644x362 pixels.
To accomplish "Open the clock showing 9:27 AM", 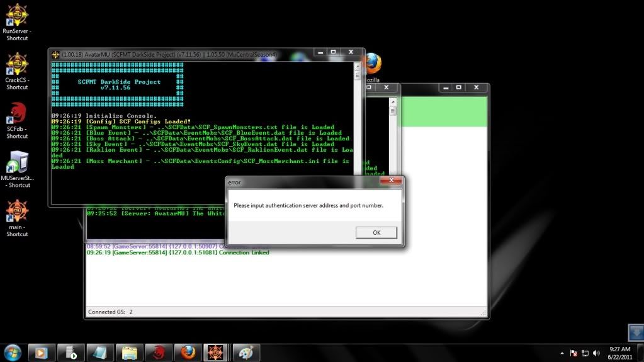I will click(x=620, y=353).
